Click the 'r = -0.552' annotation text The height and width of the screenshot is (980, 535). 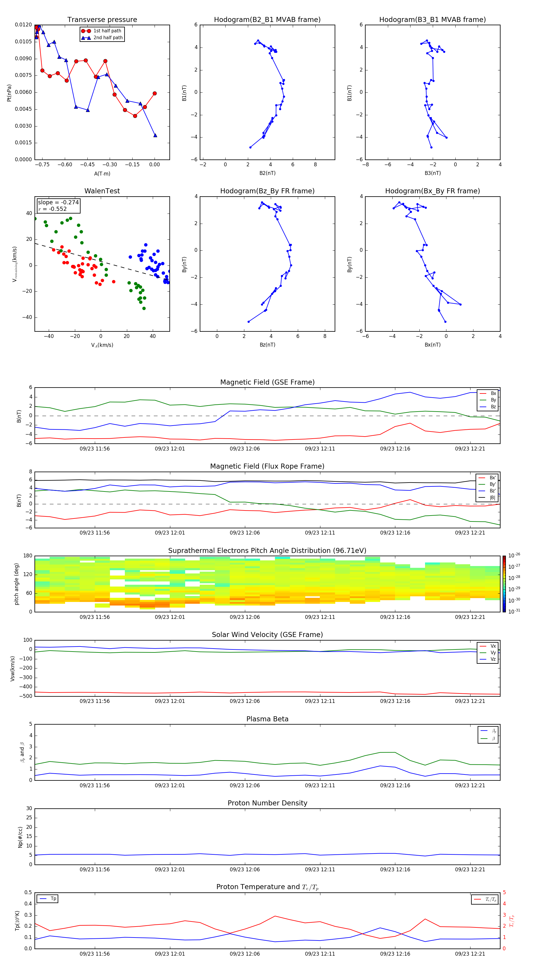53,209
